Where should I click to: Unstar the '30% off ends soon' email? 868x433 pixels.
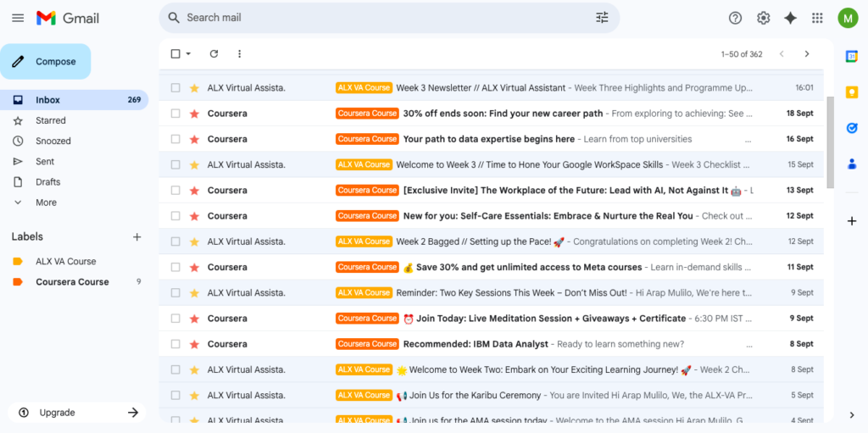point(194,114)
